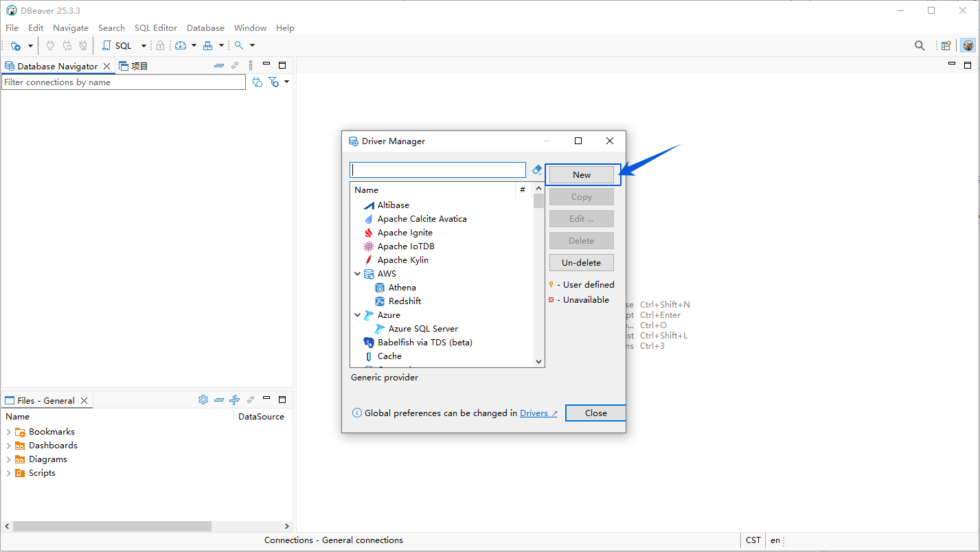The width and height of the screenshot is (980, 552).
Task: Click the New Database Connection plug icon
Action: (16, 45)
